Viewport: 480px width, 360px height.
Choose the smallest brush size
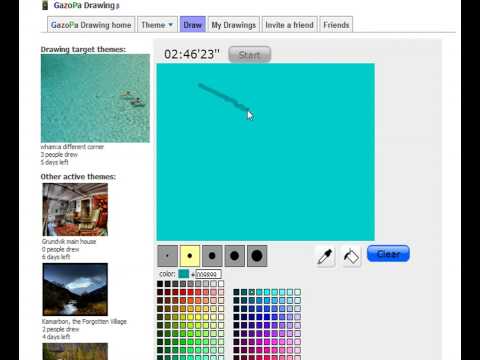click(167, 256)
